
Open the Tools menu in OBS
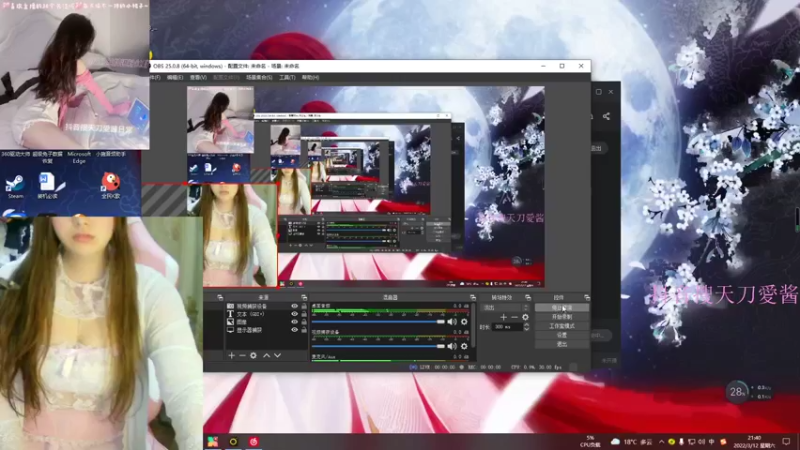[x=287, y=78]
